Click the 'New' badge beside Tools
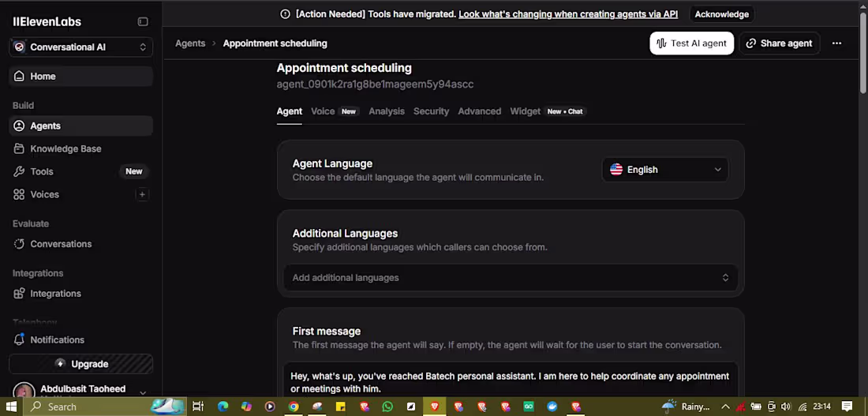 click(134, 172)
